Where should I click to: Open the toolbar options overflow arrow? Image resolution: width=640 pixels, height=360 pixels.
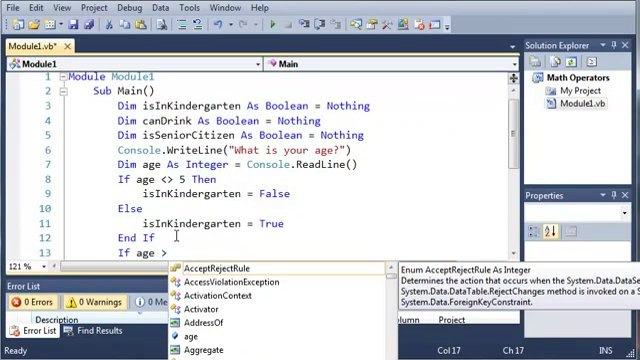pos(447,27)
